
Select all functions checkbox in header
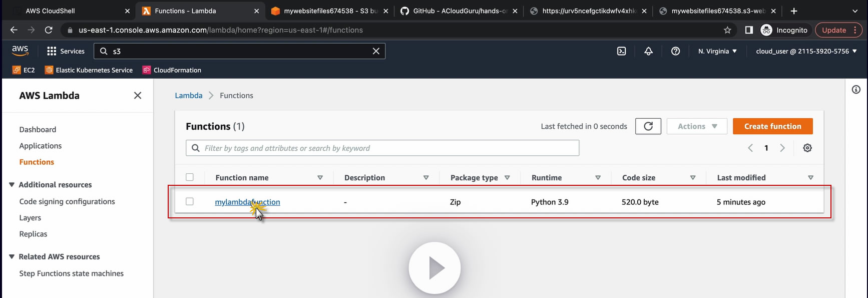click(x=190, y=177)
